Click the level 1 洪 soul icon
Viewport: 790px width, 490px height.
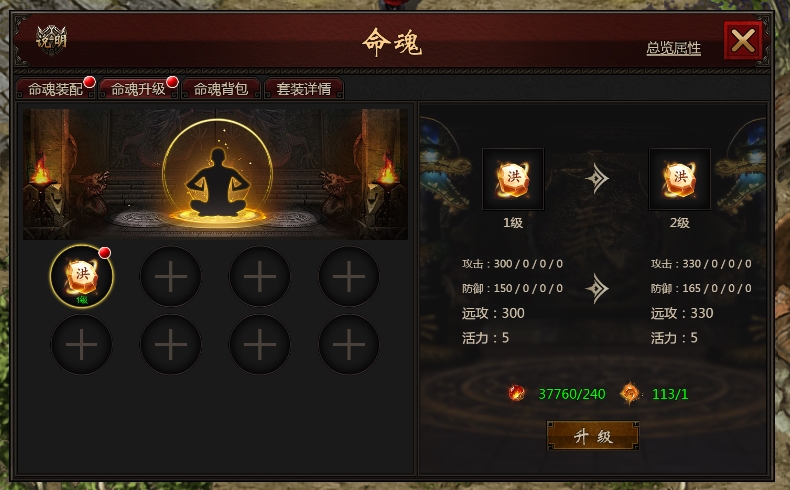513,179
